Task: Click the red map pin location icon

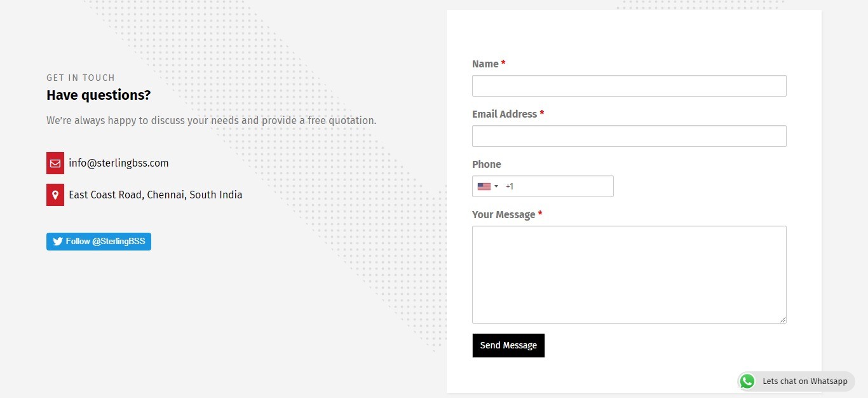Action: [x=55, y=195]
